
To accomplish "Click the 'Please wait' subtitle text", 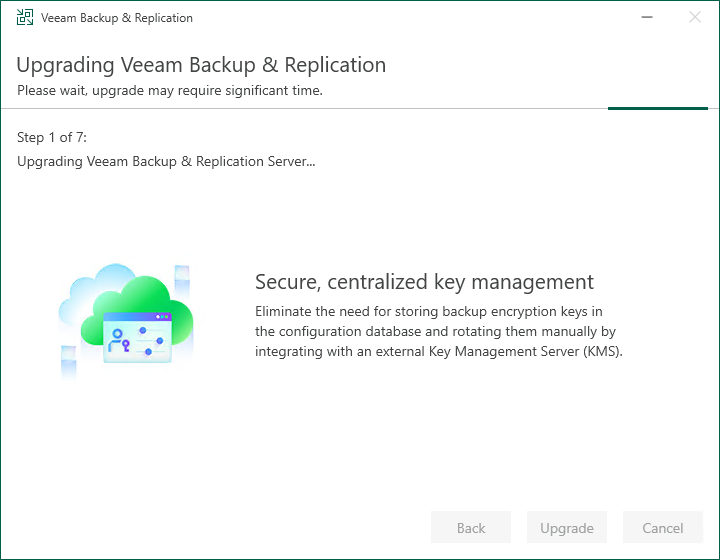I will (169, 91).
